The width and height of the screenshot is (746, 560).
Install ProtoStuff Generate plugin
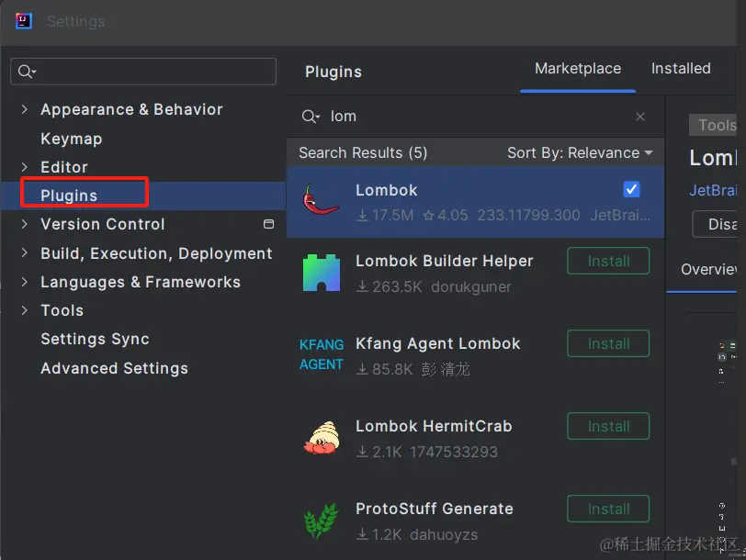[x=608, y=509]
